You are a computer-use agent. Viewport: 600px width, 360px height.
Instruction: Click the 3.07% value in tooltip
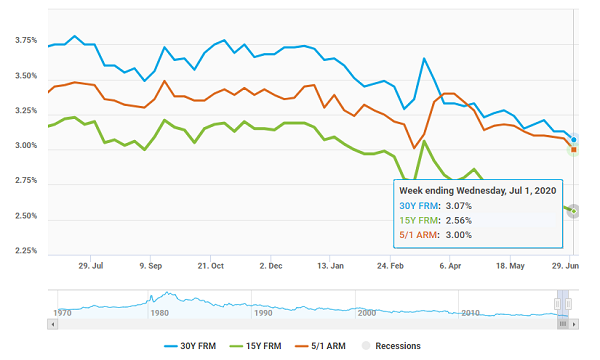tap(458, 206)
